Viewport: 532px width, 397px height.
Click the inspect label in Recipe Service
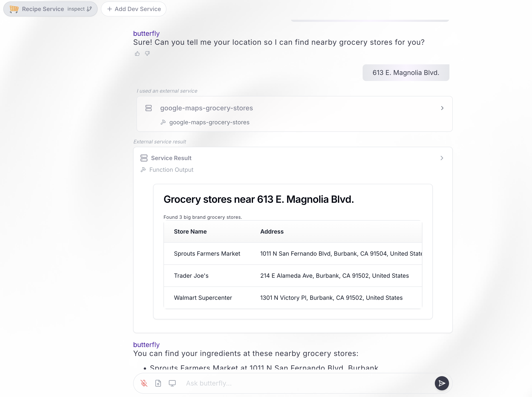76,9
